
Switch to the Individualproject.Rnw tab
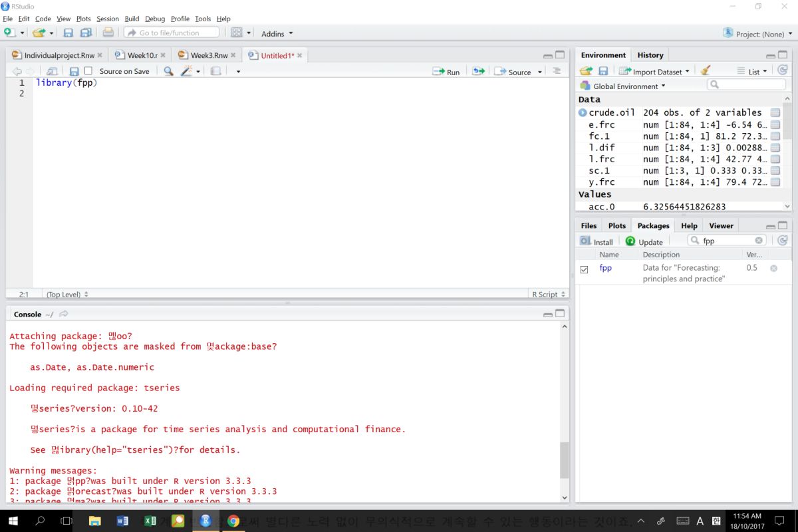pyautogui.click(x=57, y=55)
